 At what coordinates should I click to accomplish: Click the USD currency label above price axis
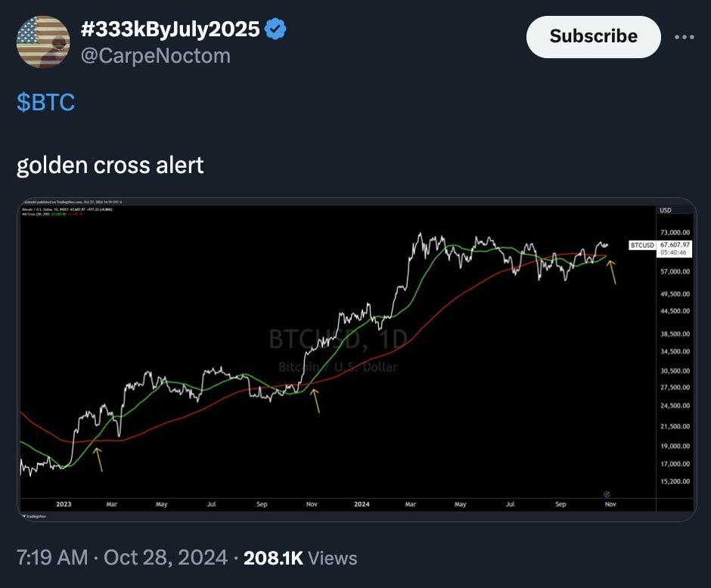coord(666,210)
